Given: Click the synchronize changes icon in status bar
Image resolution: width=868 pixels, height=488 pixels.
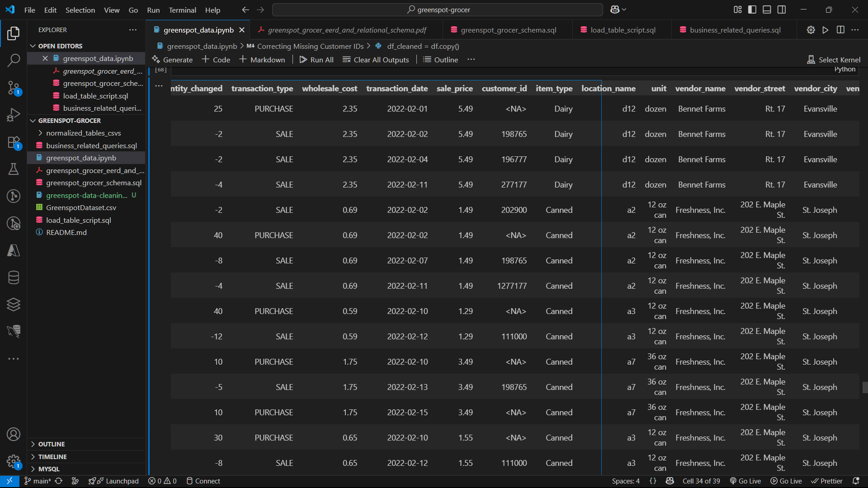Looking at the screenshot, I should pos(59,481).
